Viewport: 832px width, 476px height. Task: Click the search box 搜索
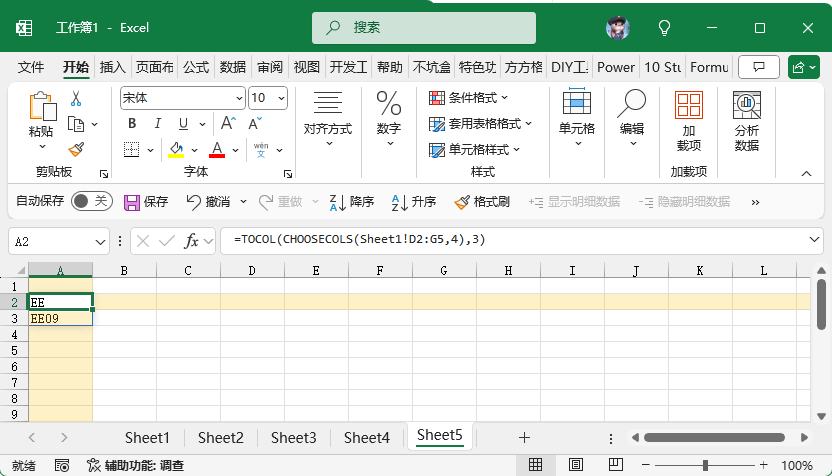(424, 28)
